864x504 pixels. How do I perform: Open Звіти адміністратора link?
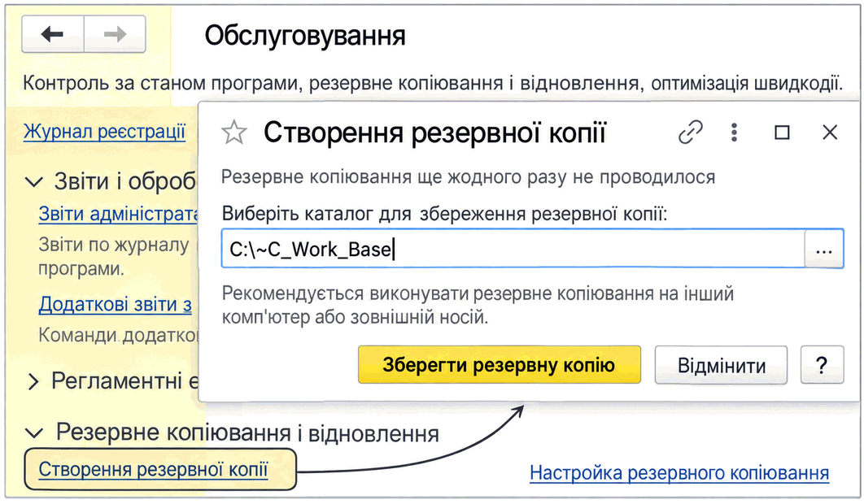tap(118, 215)
